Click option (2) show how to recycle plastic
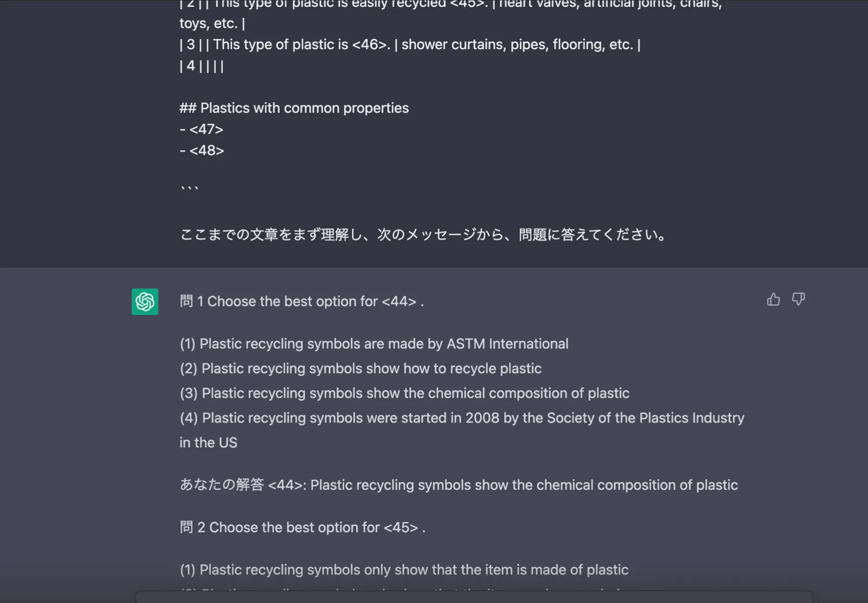The height and width of the screenshot is (603, 868). pyautogui.click(x=361, y=368)
